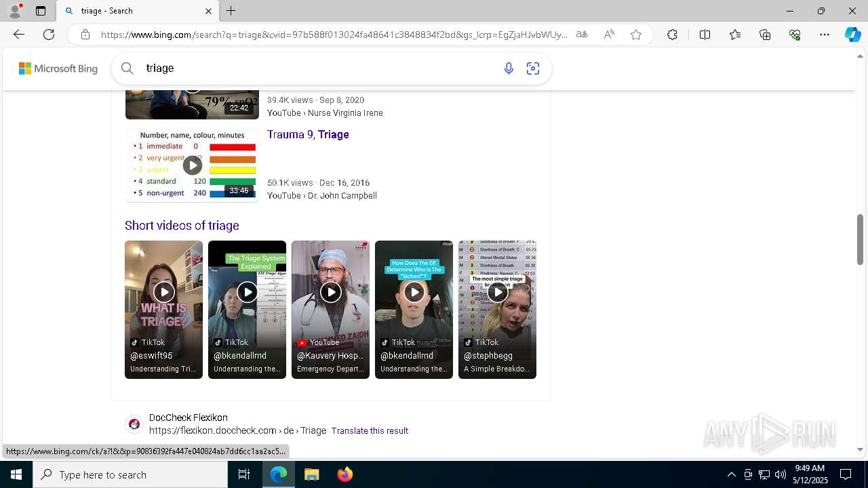
Task: Open the notifications center
Action: coord(846,474)
